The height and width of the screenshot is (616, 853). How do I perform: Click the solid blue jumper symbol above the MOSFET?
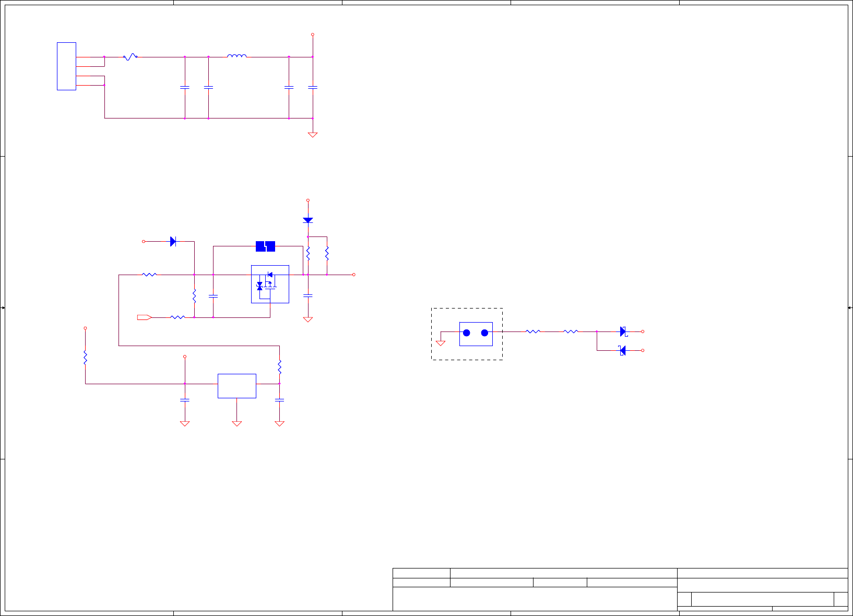click(265, 246)
